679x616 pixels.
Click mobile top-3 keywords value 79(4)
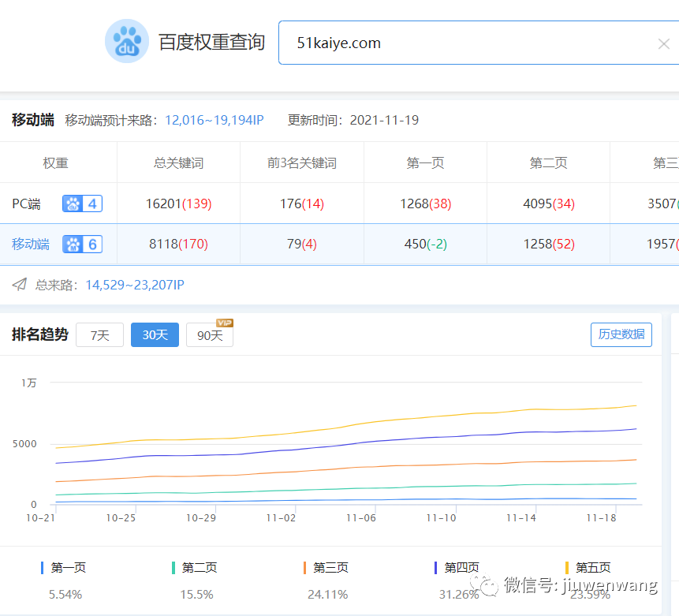[x=302, y=245]
